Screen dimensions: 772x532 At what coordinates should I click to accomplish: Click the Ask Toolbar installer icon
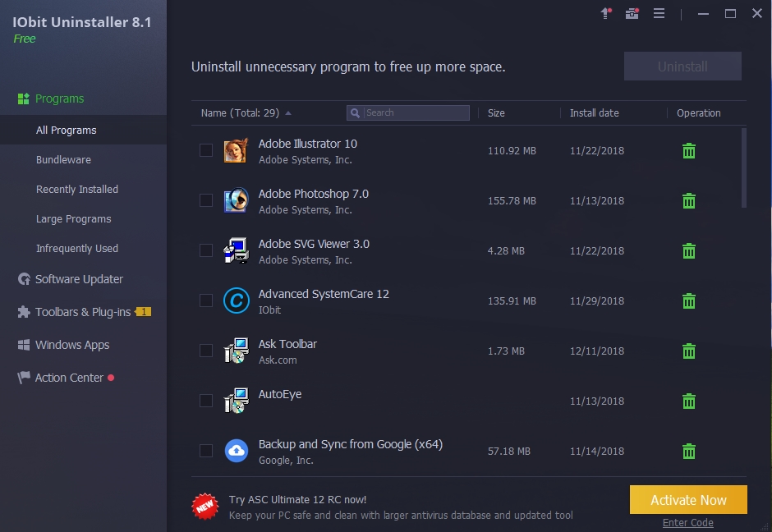[x=236, y=351]
